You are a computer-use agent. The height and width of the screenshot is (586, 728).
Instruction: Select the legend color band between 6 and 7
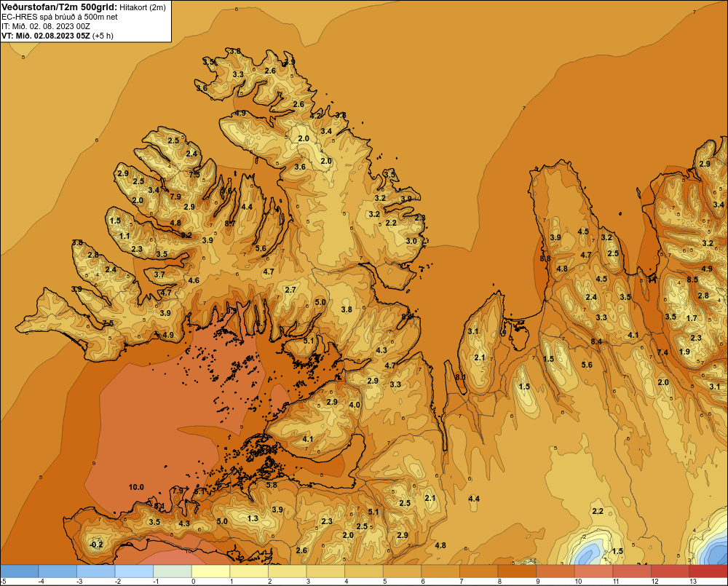[440, 571]
